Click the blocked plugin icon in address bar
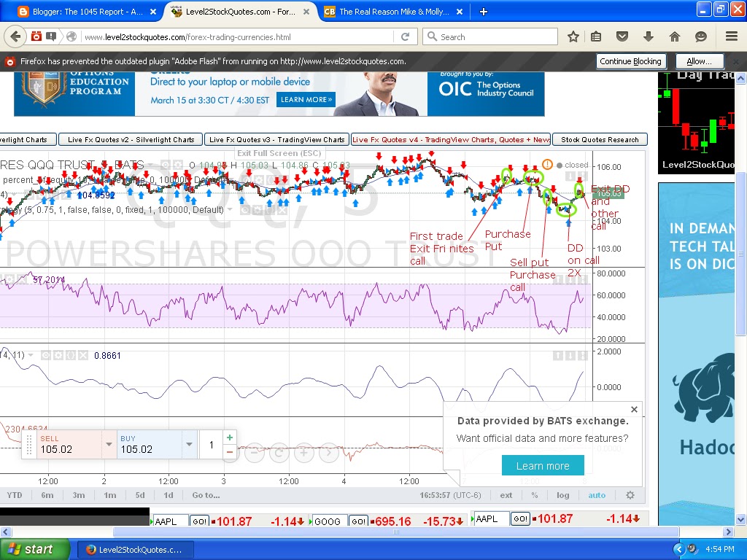This screenshot has height=560, width=747. pos(36,36)
